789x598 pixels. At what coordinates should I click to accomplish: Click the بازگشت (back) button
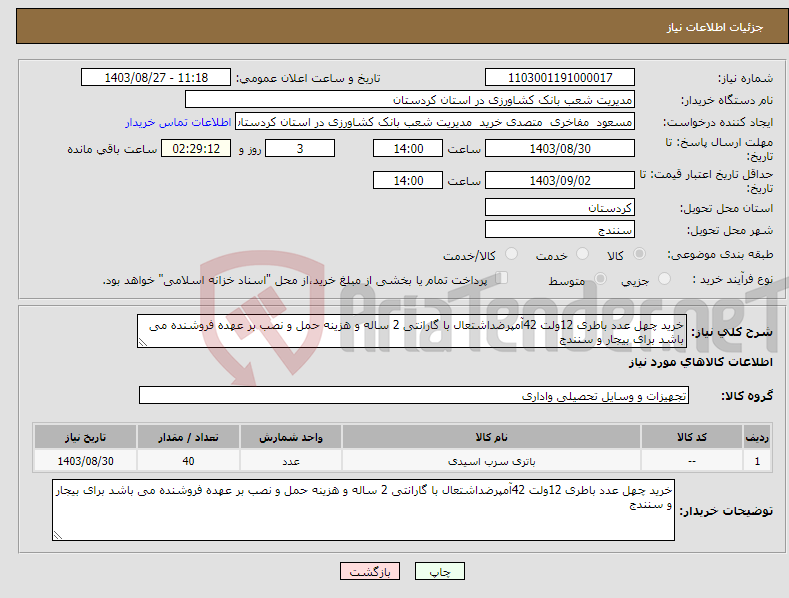pyautogui.click(x=370, y=571)
